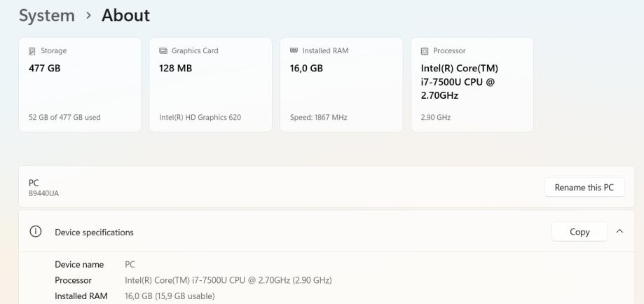The height and width of the screenshot is (304, 644).
Task: Click the B9440UA model name
Action: (43, 193)
